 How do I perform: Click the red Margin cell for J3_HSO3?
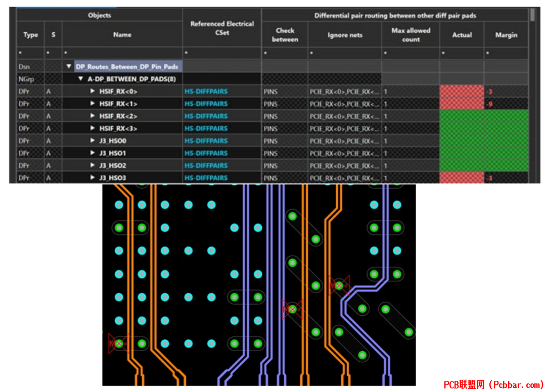[x=506, y=178]
